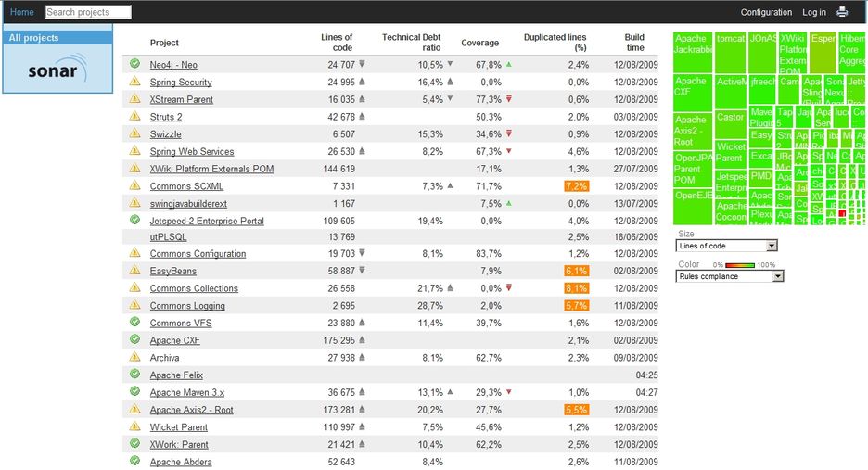Click the green status icon for Neo4j - Neo
This screenshot has width=868, height=470.
(x=134, y=64)
